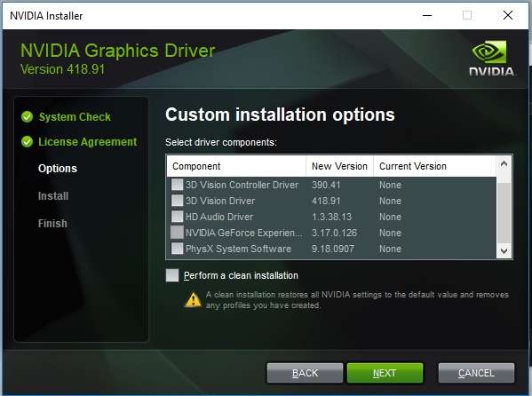Go to next step with NEXT button
Viewport: 532px width, 396px height.
point(385,373)
